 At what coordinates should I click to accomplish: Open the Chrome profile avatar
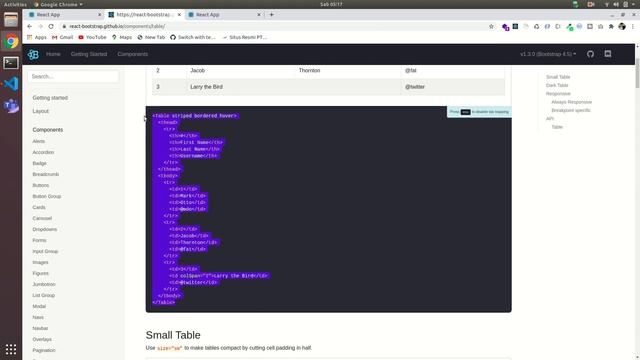point(622,26)
